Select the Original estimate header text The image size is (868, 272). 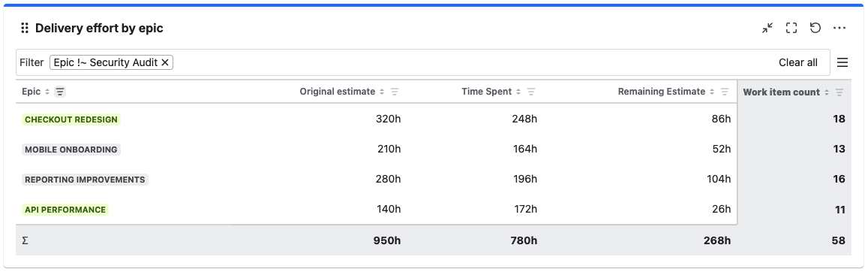click(x=337, y=92)
